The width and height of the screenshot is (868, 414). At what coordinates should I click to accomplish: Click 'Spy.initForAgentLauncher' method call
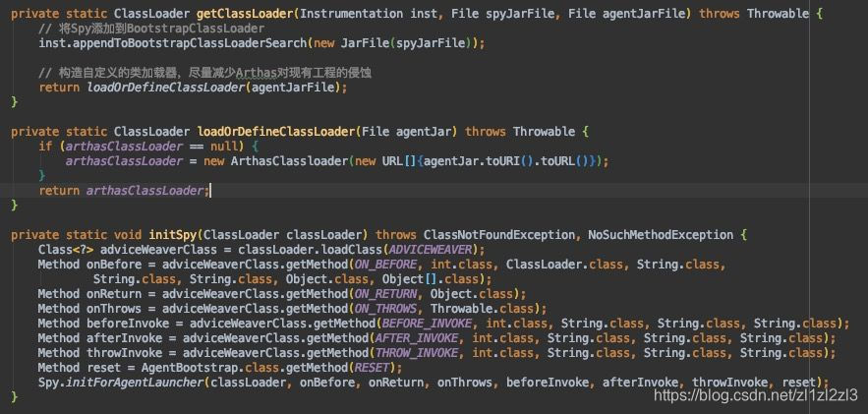(121, 383)
